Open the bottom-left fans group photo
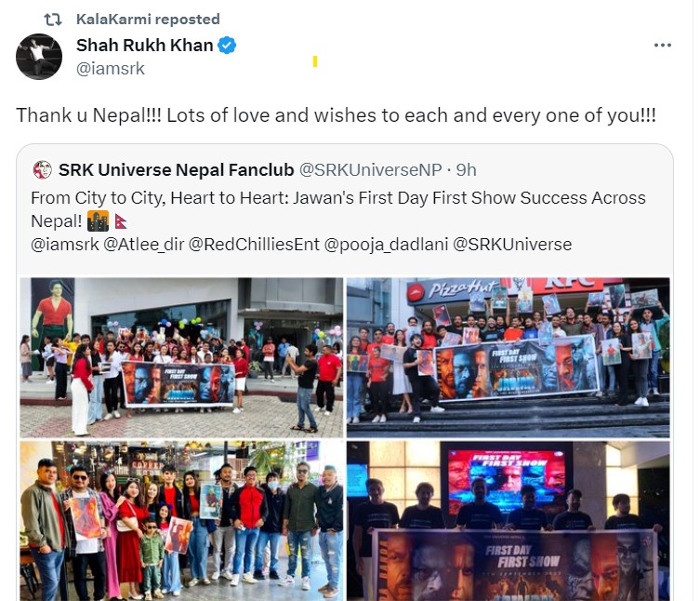The image size is (700, 601). point(181,521)
